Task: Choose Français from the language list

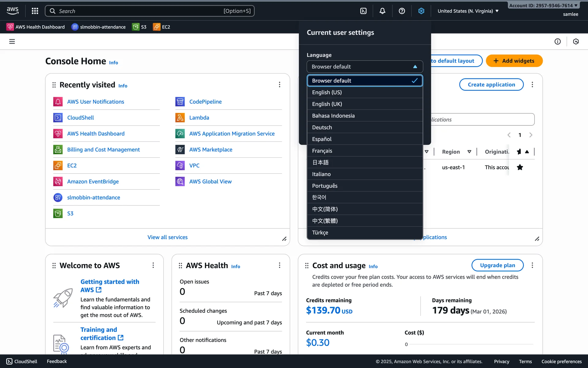Action: [x=322, y=151]
